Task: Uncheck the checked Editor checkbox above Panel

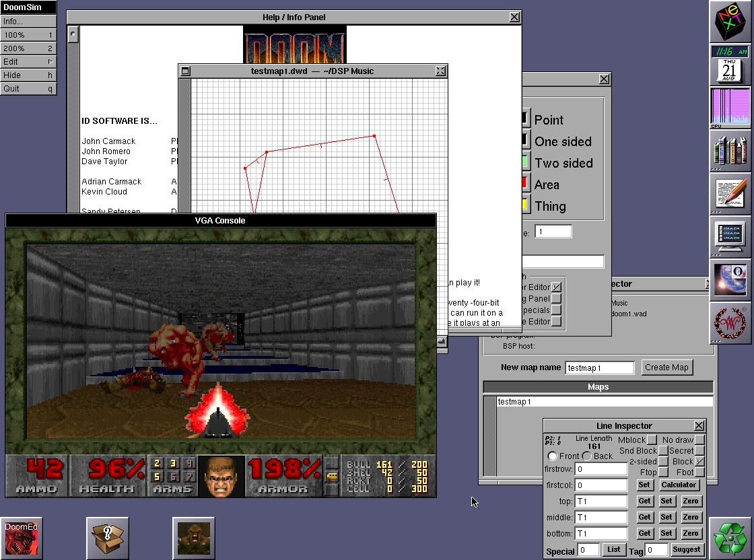Action: click(x=556, y=287)
